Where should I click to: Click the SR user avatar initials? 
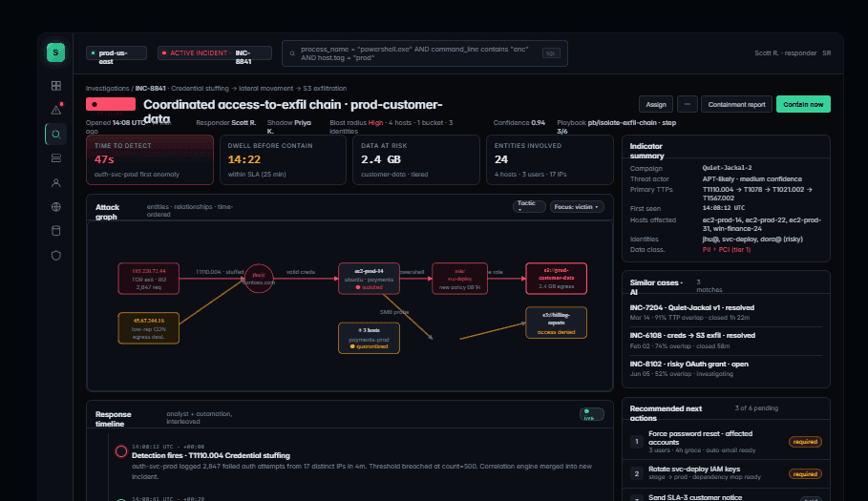pyautogui.click(x=826, y=53)
